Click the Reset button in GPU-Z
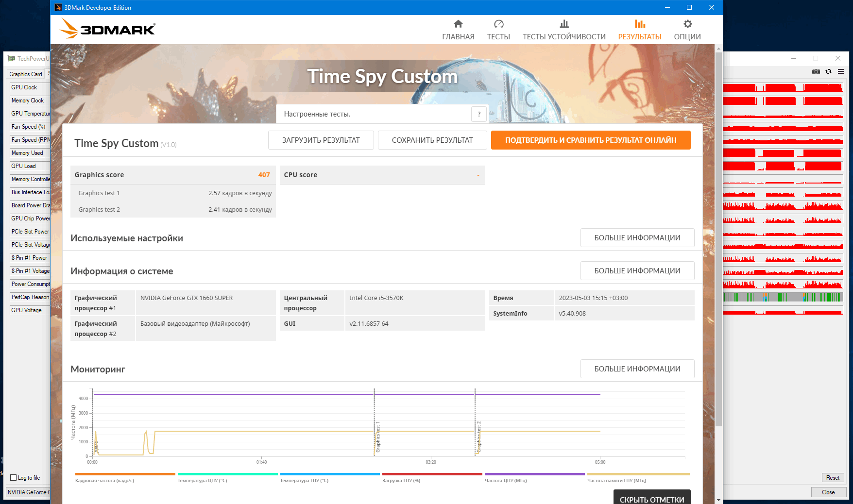 [x=833, y=478]
